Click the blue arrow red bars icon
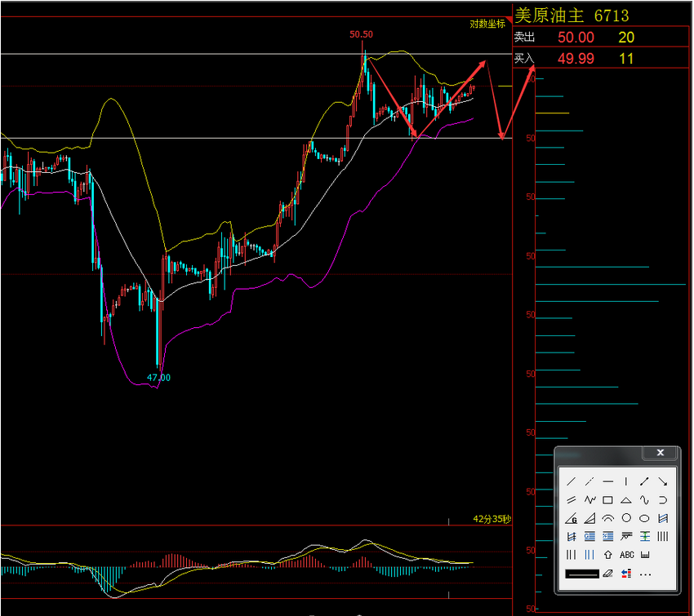This screenshot has width=694, height=616. click(x=626, y=574)
